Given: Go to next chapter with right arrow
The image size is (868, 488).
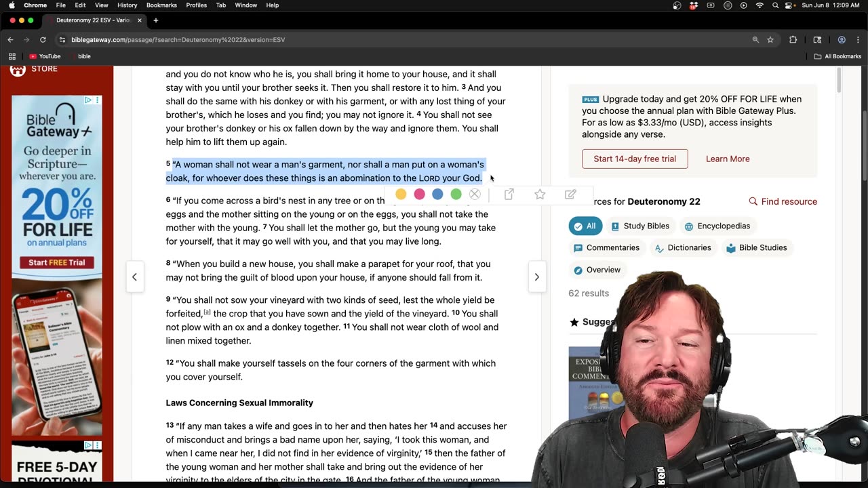Looking at the screenshot, I should (x=536, y=277).
